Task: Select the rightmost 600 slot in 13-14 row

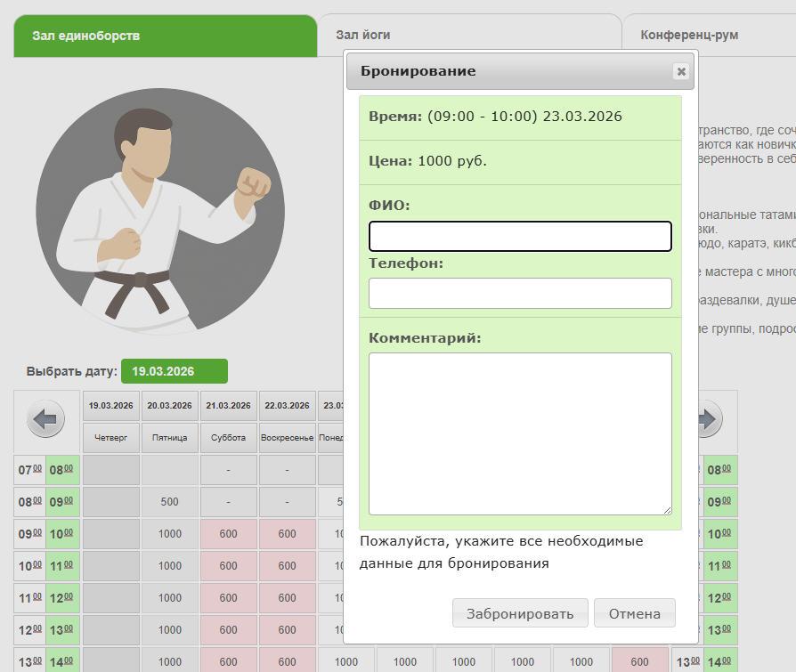Action: point(639,660)
